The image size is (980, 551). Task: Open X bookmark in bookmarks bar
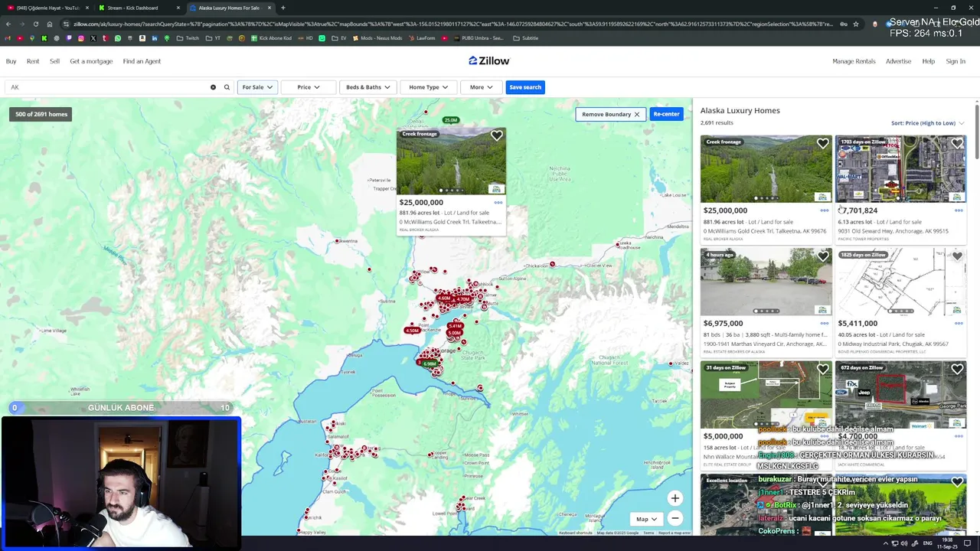tap(93, 38)
